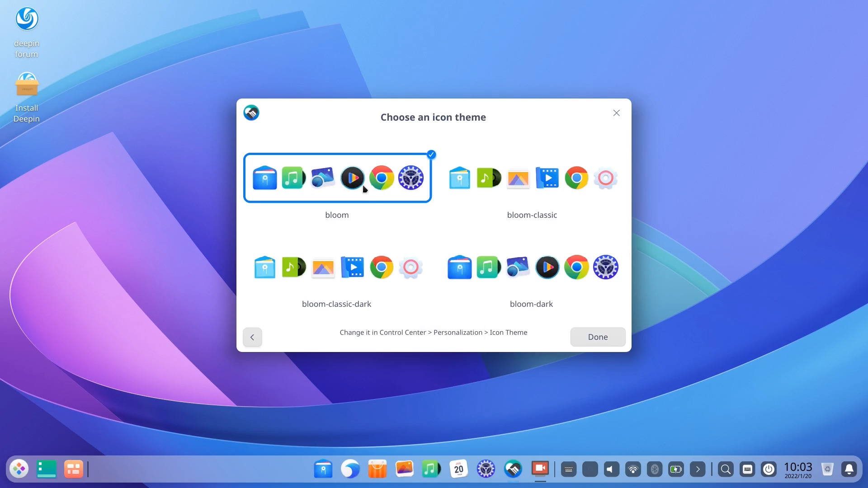Screen dimensions: 868x488
Task: Adjust the volume from the tray
Action: pos(611,469)
